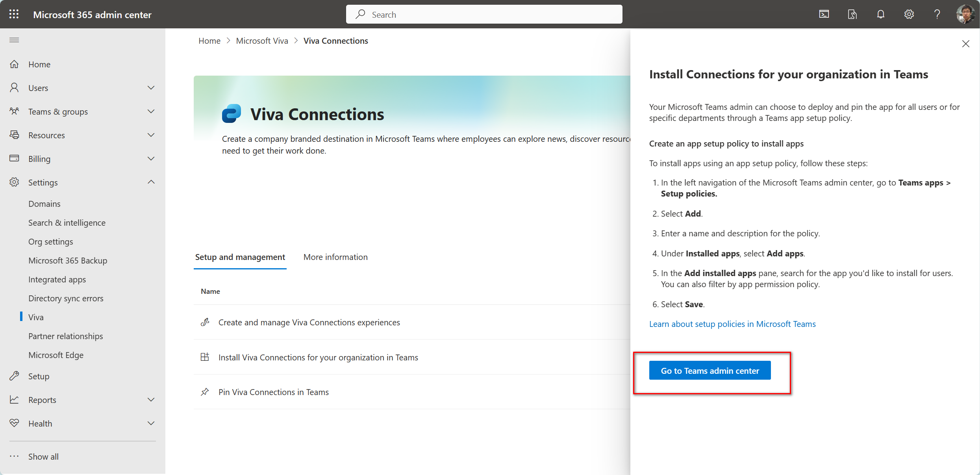Open the notifications bell
980x475 pixels.
pos(880,14)
